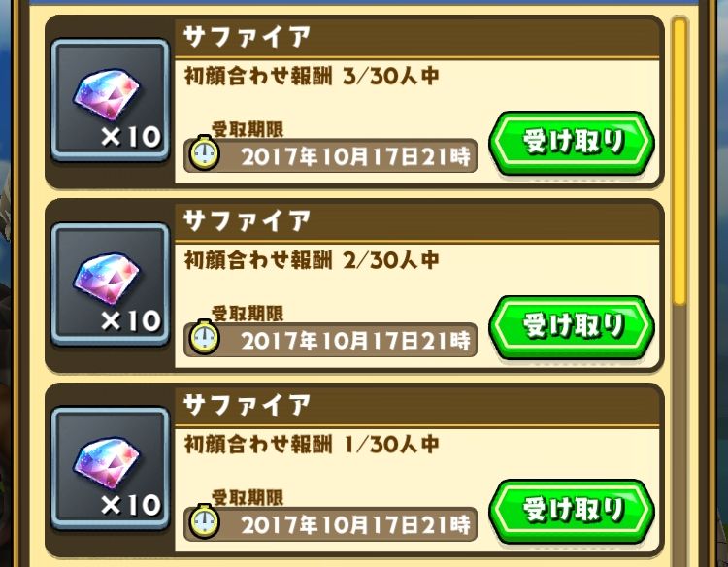Click the yellow scrollbar thumb on the right
Image resolution: width=728 pixels, height=567 pixels.
pos(679,161)
